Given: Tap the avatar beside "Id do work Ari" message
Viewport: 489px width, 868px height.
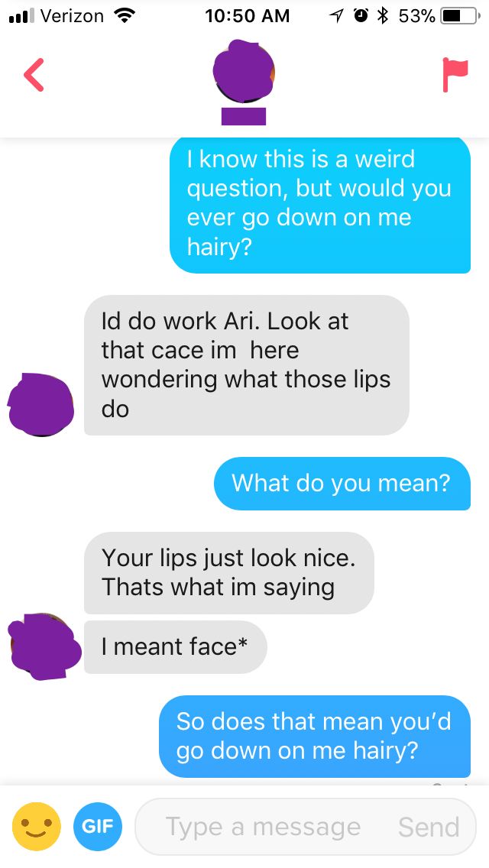Looking at the screenshot, I should tap(40, 404).
